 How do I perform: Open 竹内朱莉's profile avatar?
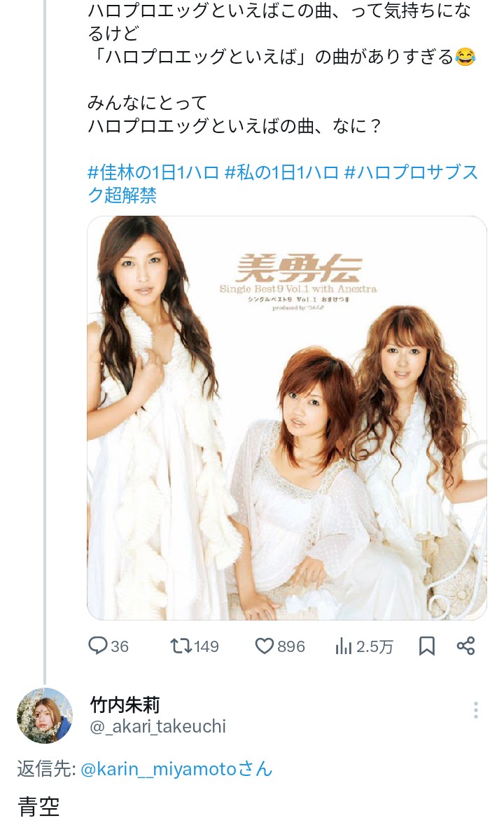(x=45, y=716)
